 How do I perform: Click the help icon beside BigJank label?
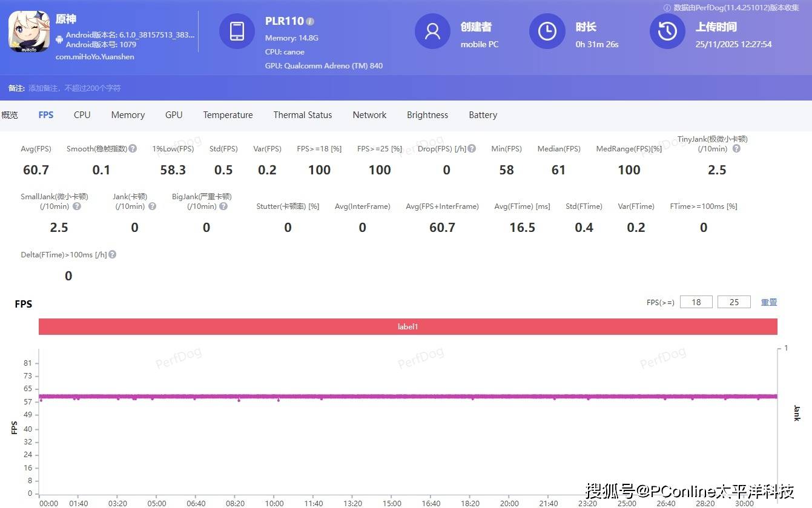223,206
